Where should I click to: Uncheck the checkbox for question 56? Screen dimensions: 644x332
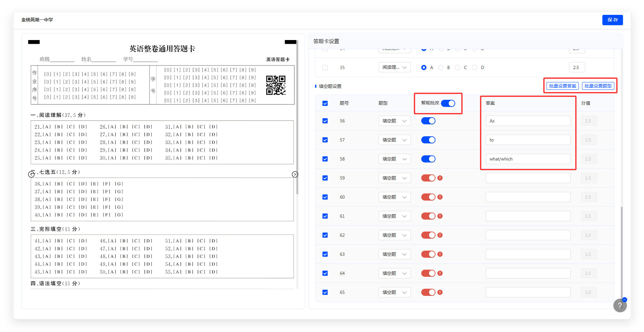click(325, 121)
